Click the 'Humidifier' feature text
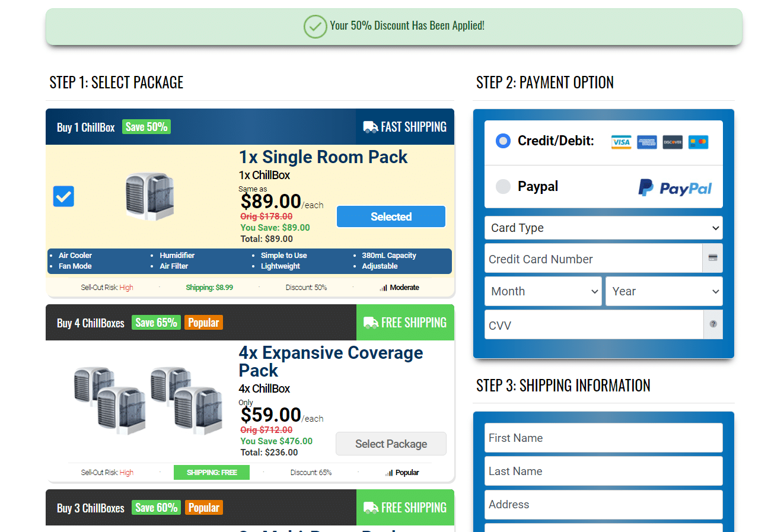This screenshot has width=768, height=532. (177, 256)
